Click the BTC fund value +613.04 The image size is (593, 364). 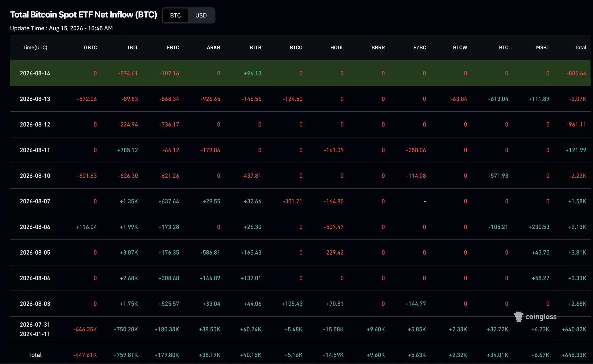[498, 99]
